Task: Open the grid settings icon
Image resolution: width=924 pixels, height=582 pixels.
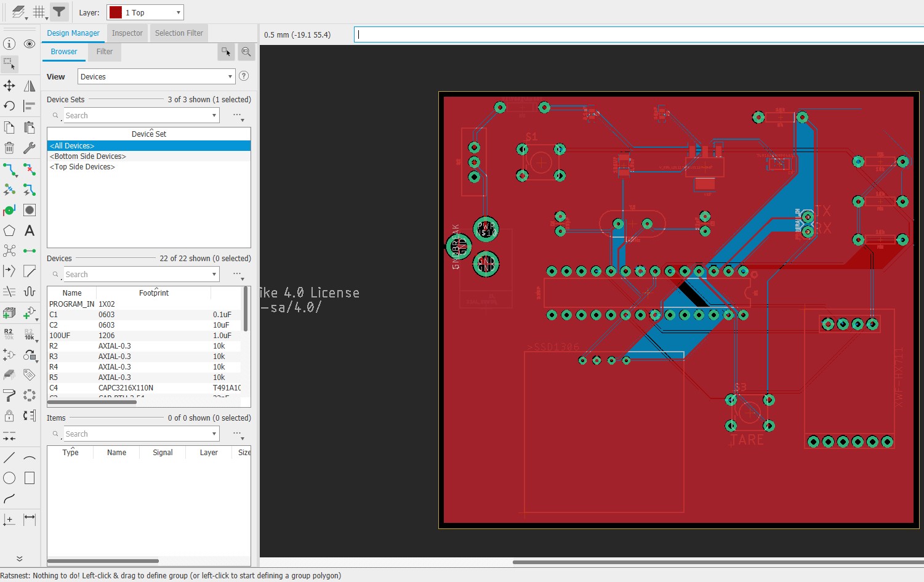Action: [x=39, y=12]
